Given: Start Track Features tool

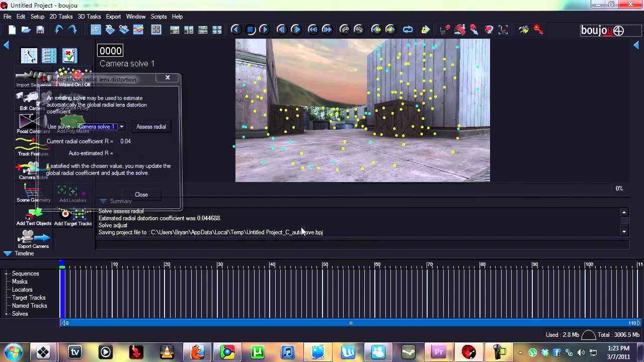Looking at the screenshot, I should (33, 147).
